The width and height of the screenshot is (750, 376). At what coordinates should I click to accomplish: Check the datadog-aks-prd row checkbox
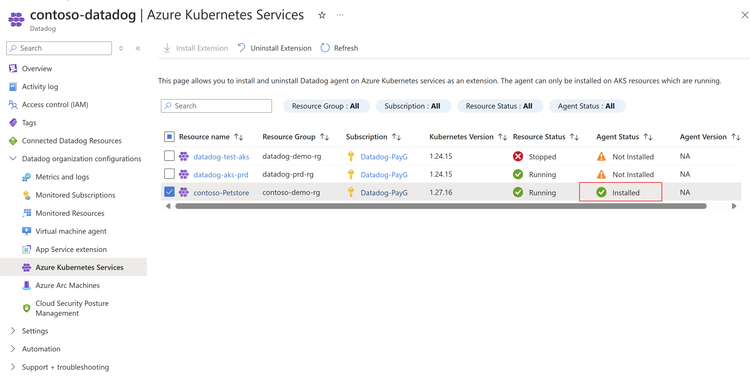[x=169, y=174]
